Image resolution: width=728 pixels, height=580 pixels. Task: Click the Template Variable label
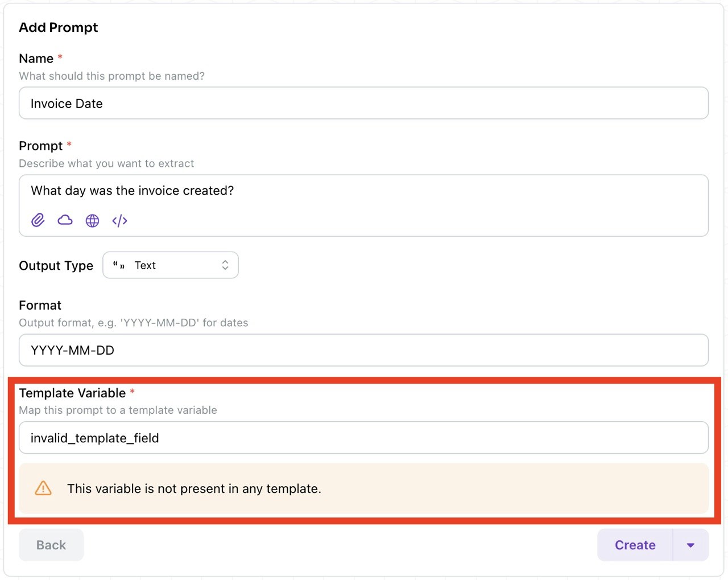[72, 393]
